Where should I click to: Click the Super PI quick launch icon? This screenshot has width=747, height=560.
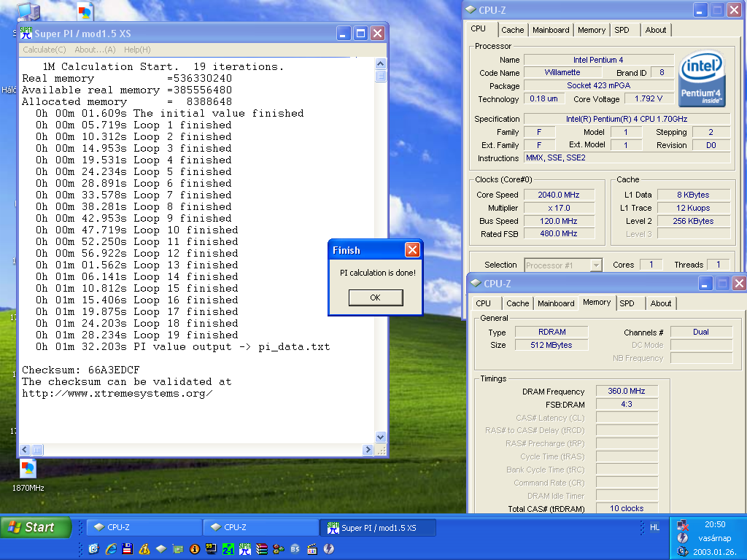[x=245, y=549]
